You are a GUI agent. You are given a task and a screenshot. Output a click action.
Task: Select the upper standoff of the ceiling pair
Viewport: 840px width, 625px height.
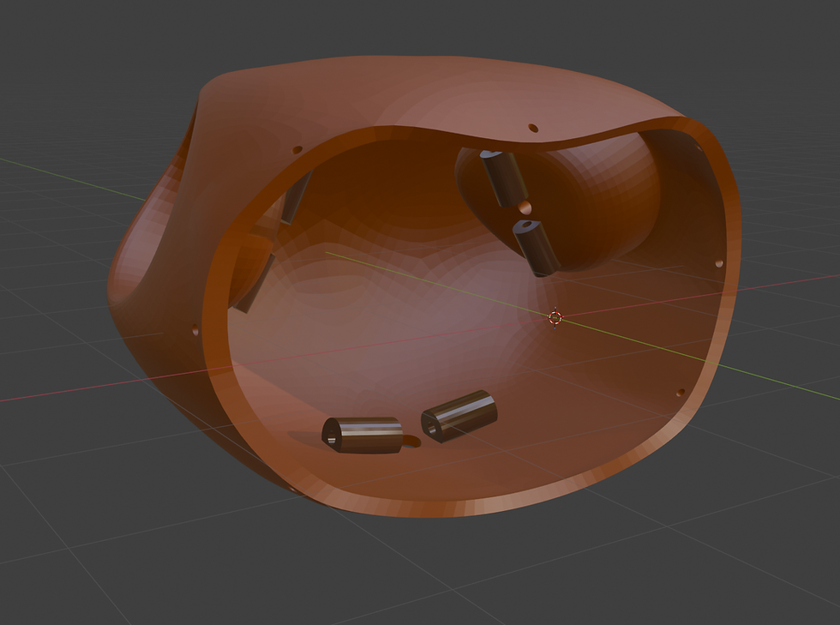pos(504,178)
